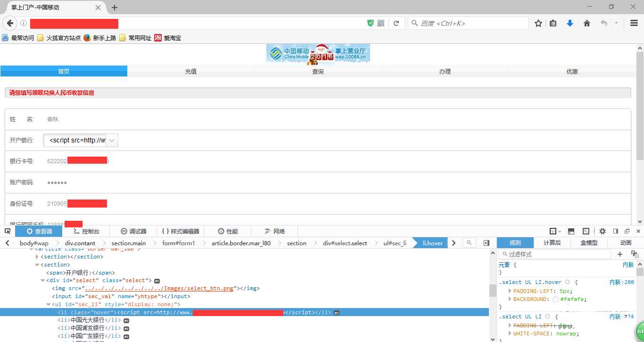Select the 充值 navigation tab
This screenshot has width=644, height=342.
191,71
